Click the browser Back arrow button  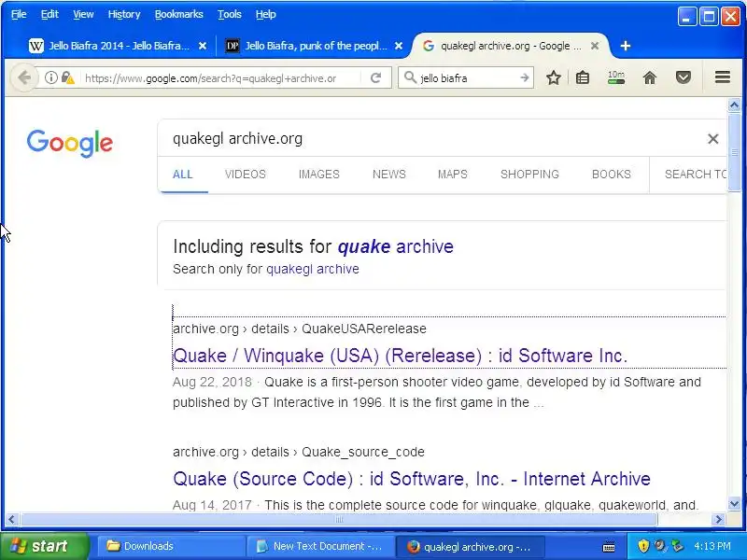(24, 77)
